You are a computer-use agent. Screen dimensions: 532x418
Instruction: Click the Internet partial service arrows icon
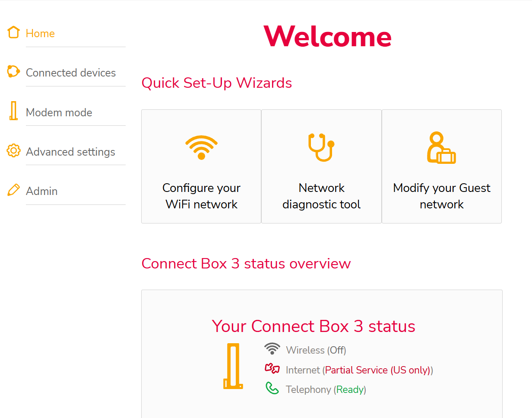click(x=272, y=368)
